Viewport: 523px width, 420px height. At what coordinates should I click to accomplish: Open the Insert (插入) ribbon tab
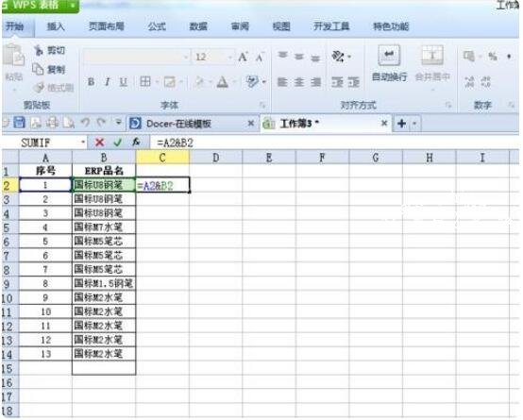(x=56, y=26)
